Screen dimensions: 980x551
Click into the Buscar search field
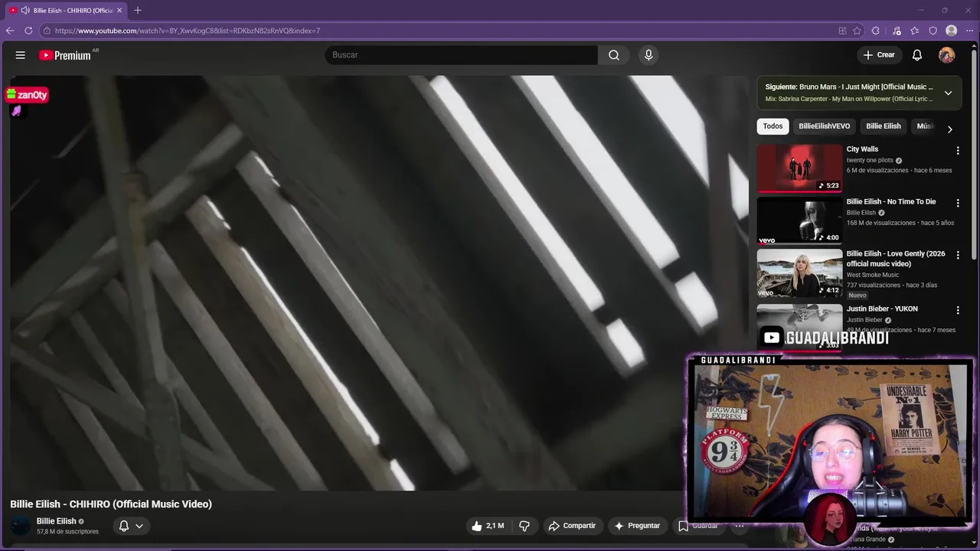[462, 55]
